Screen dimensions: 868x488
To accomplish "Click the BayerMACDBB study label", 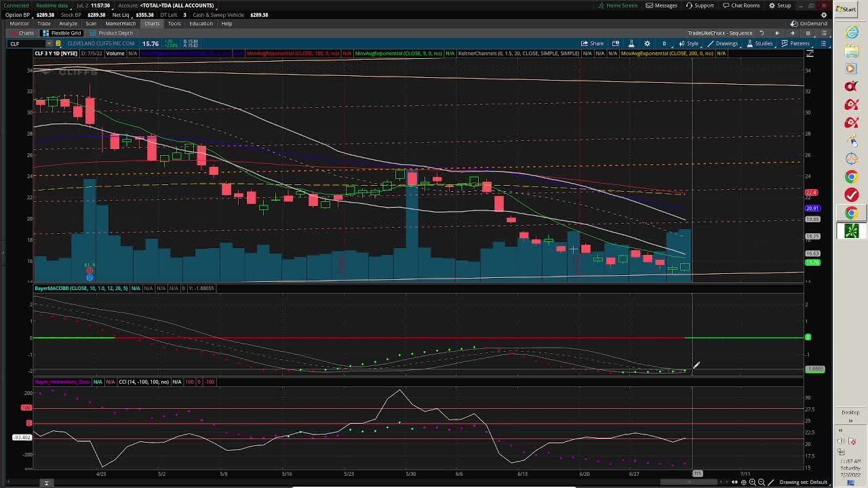I will click(81, 288).
